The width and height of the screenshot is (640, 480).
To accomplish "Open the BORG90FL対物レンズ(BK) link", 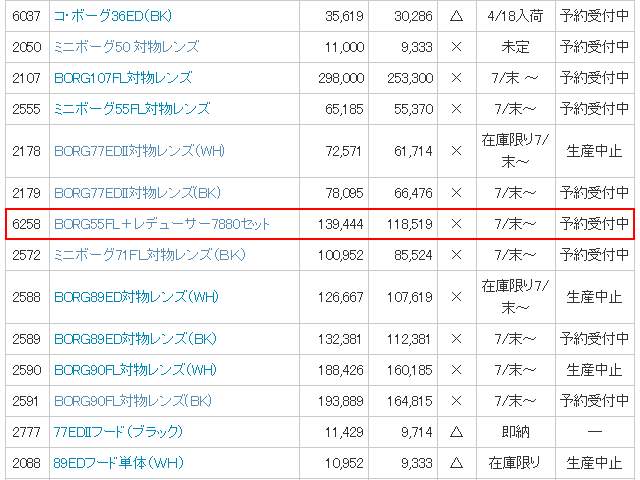I will click(x=133, y=401).
